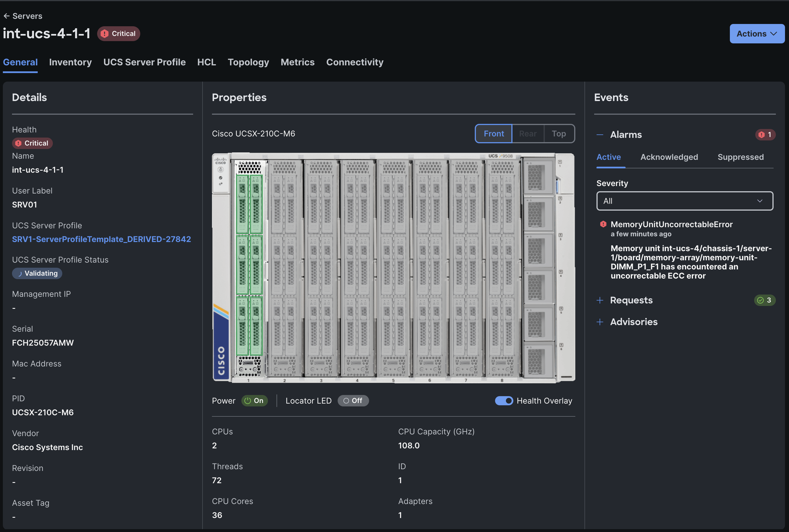789x532 pixels.
Task: Click the User Label value SRV01
Action: pyautogui.click(x=25, y=205)
